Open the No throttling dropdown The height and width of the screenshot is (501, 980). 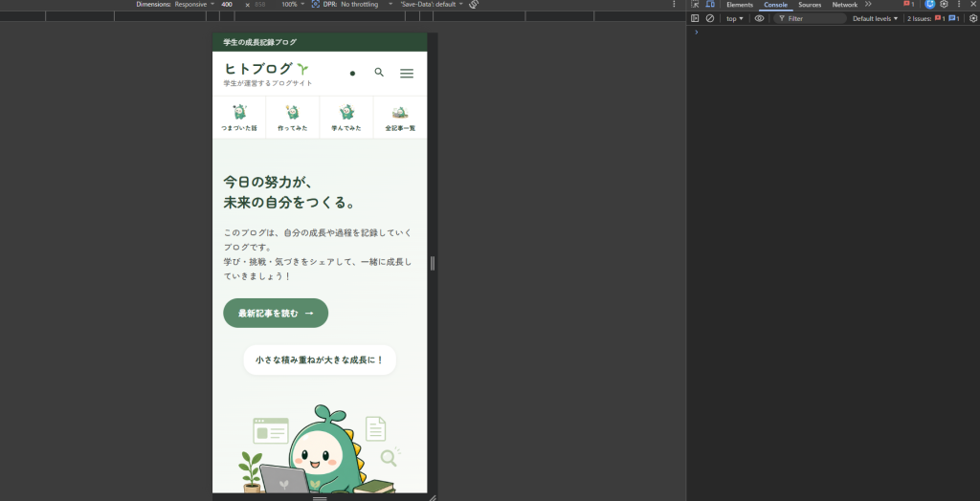point(367,5)
